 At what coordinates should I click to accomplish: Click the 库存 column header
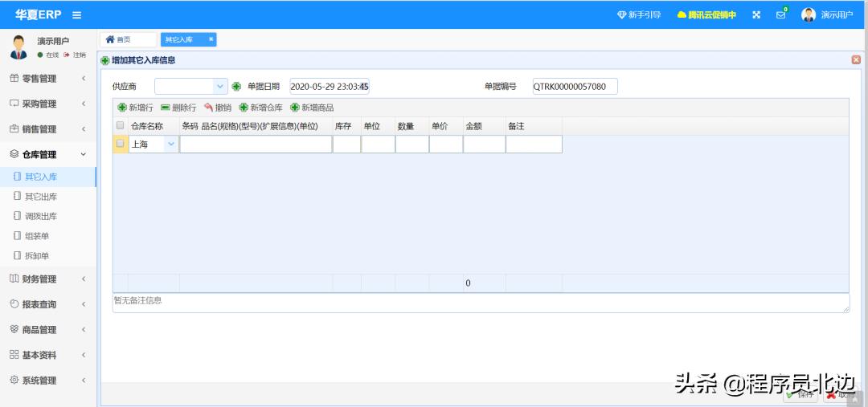click(346, 126)
